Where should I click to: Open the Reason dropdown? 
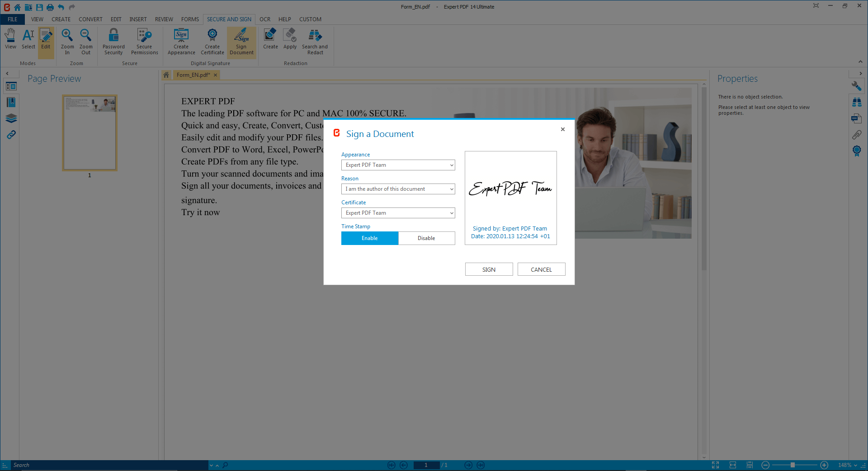pos(398,189)
